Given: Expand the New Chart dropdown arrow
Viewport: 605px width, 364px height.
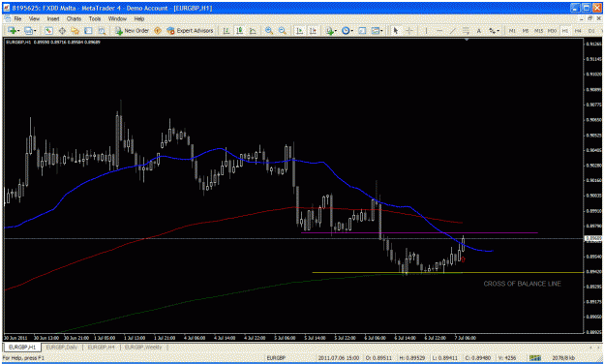Looking at the screenshot, I should pyautogui.click(x=18, y=30).
